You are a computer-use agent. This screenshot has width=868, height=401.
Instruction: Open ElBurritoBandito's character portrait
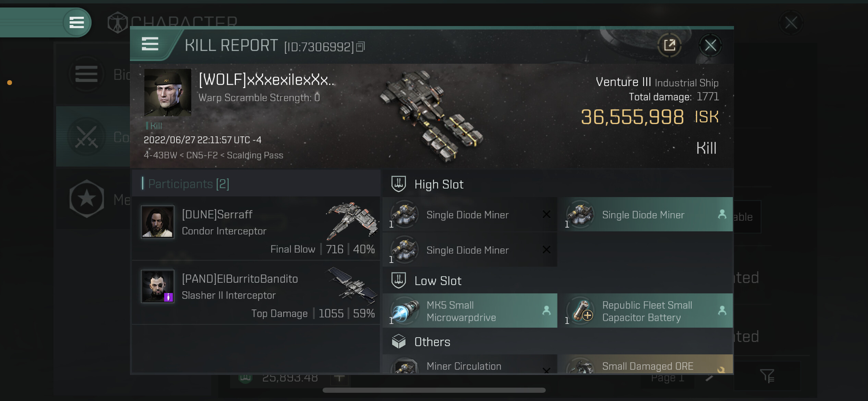tap(158, 286)
